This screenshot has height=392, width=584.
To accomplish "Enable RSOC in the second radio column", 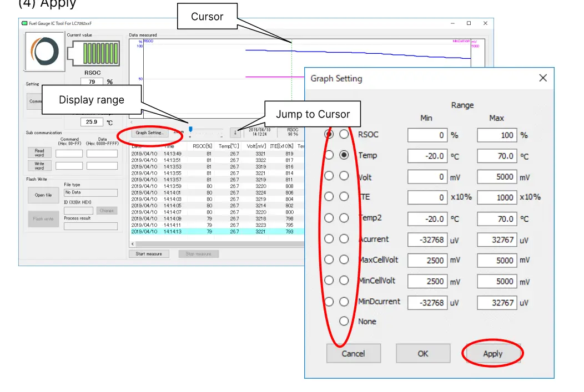I will tap(344, 135).
